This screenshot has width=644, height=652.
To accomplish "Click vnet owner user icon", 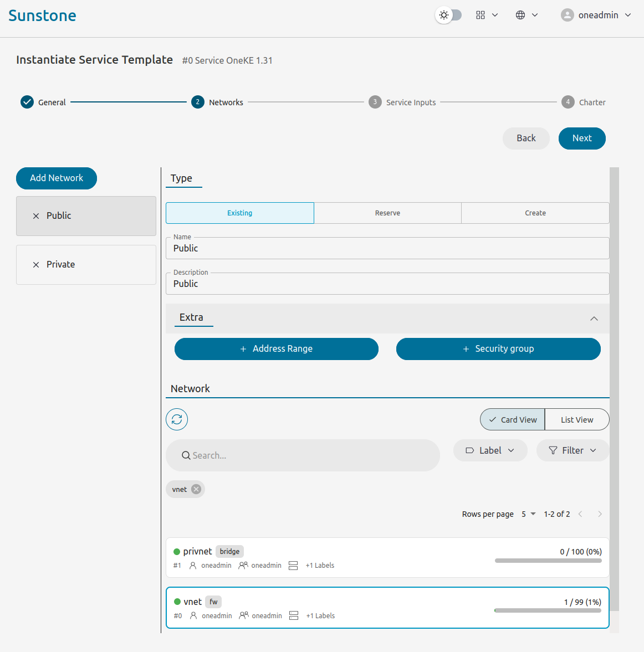I will point(193,616).
